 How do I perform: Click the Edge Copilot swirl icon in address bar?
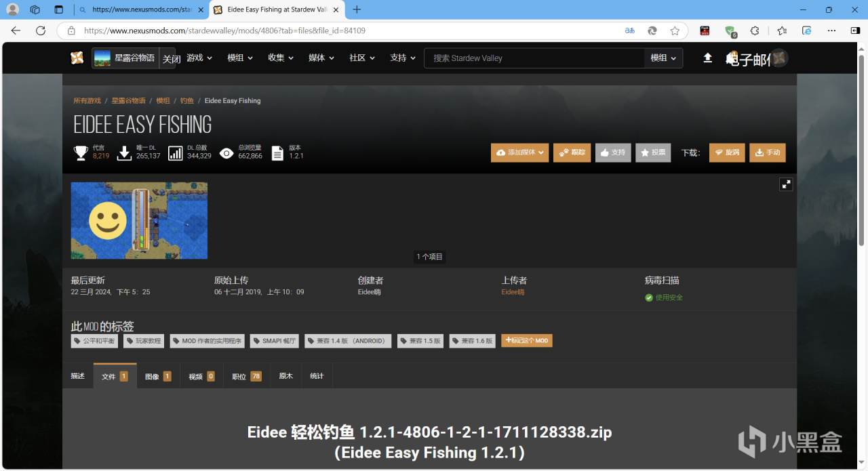coord(652,30)
